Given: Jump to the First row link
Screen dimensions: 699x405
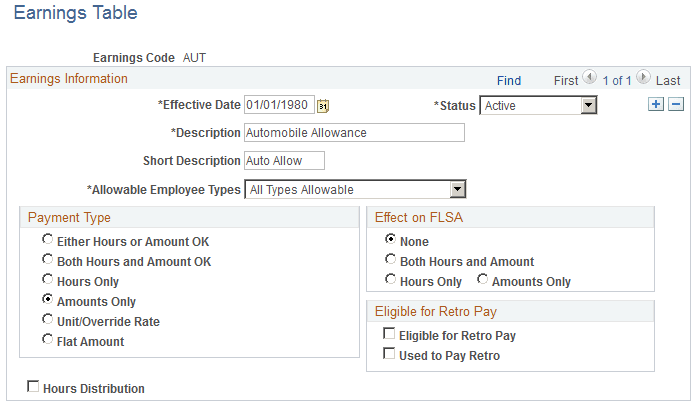Looking at the screenshot, I should tap(566, 80).
